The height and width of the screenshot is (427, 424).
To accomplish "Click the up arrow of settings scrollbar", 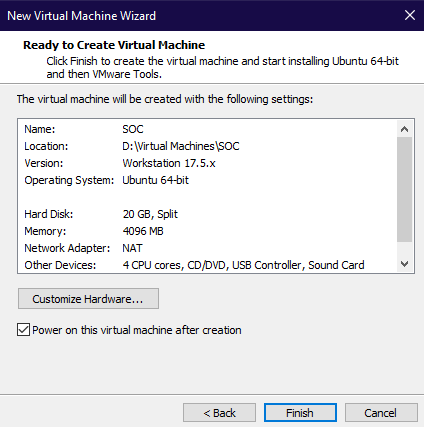I will pyautogui.click(x=404, y=129).
